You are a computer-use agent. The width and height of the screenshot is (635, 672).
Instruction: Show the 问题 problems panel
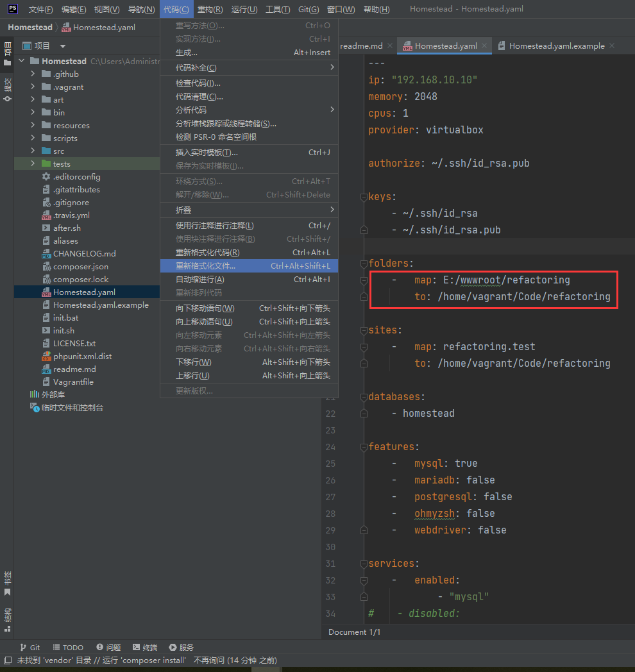click(x=108, y=648)
